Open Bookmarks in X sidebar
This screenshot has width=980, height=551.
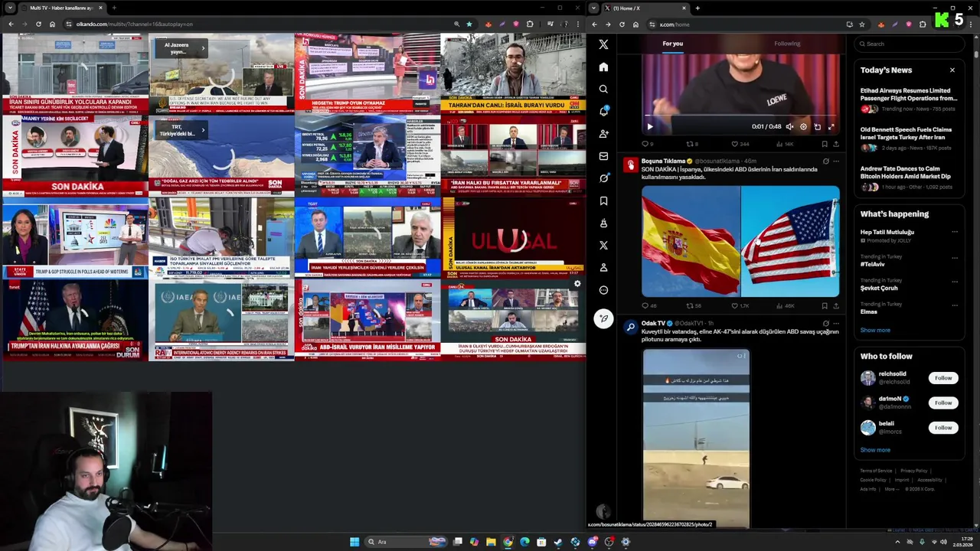pyautogui.click(x=603, y=201)
